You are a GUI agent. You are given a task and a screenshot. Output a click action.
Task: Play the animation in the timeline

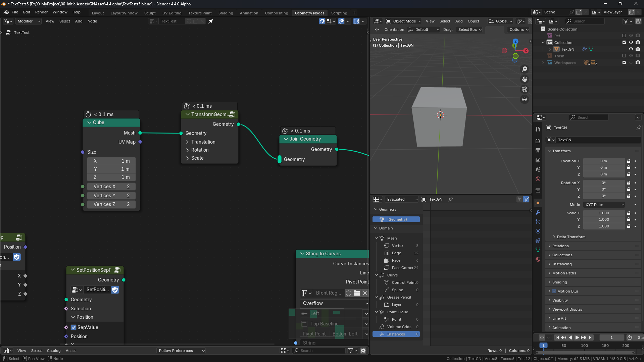coord(577,338)
